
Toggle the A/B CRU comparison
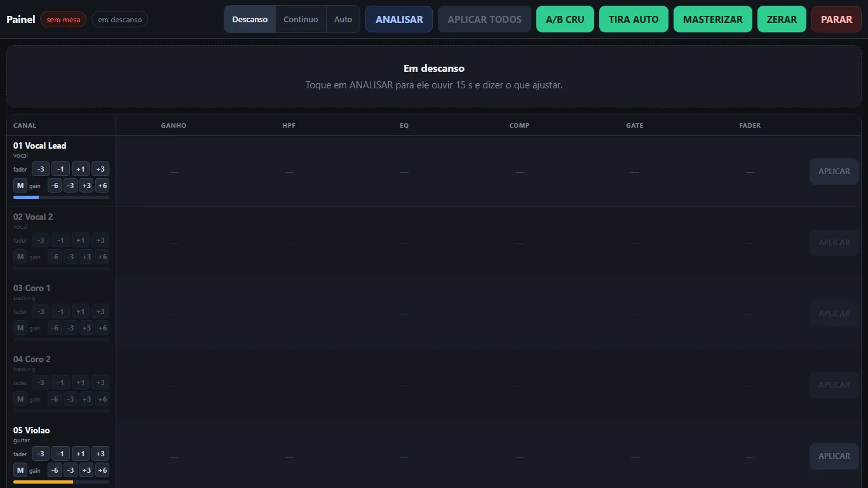click(565, 19)
